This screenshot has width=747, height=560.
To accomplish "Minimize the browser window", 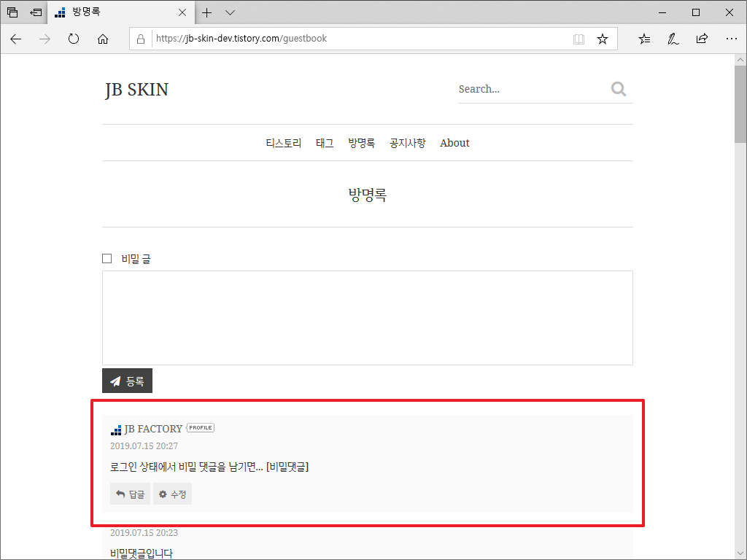I will [x=662, y=13].
